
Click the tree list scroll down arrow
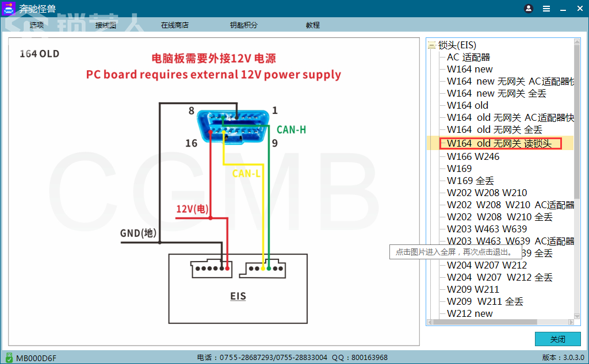[577, 316]
